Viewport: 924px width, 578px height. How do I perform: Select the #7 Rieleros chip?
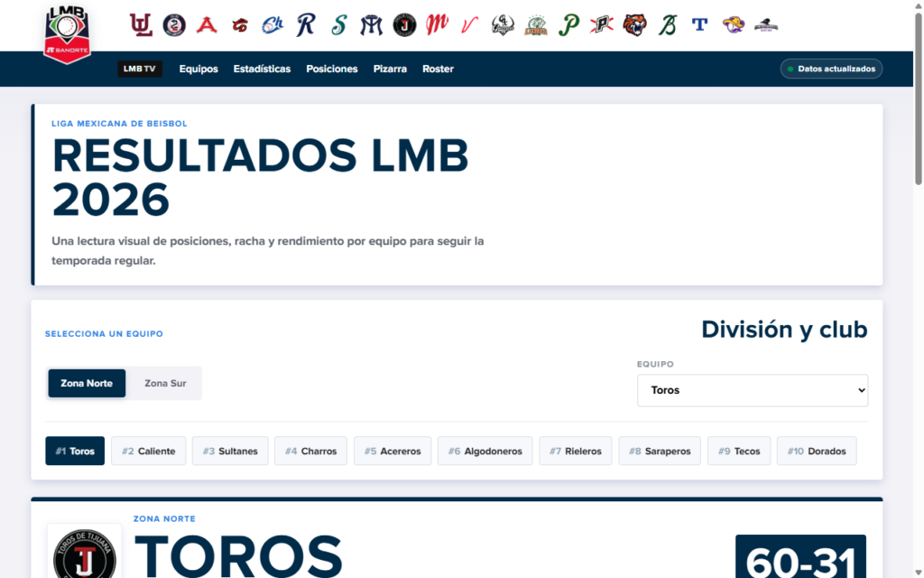coord(576,452)
